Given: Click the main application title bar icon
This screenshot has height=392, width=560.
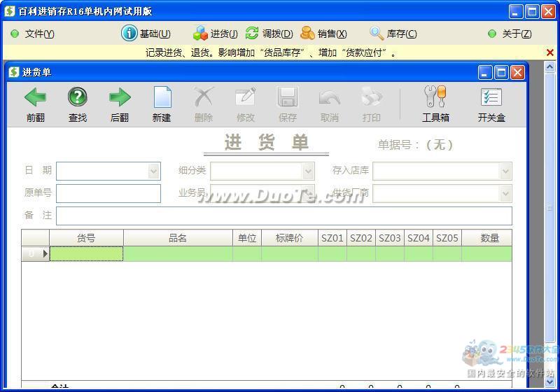Looking at the screenshot, I should [10, 11].
